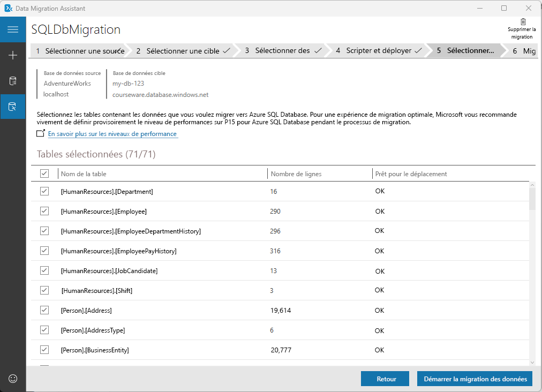Click OK status of [HumanResources].[Department] row

coord(380,191)
